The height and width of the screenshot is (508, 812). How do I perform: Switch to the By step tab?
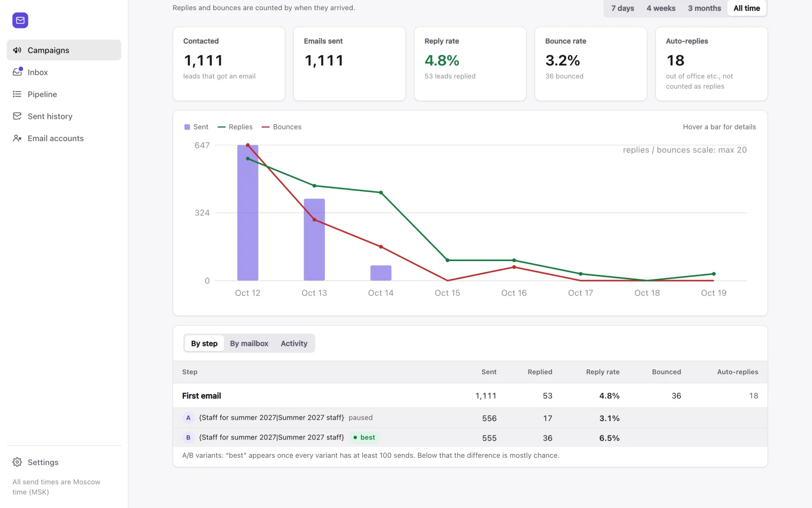click(x=204, y=343)
